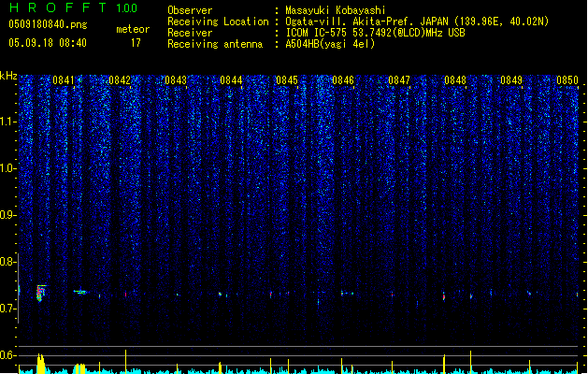Click the 0843 time marker
This screenshot has width=588, height=374.
pyautogui.click(x=176, y=80)
